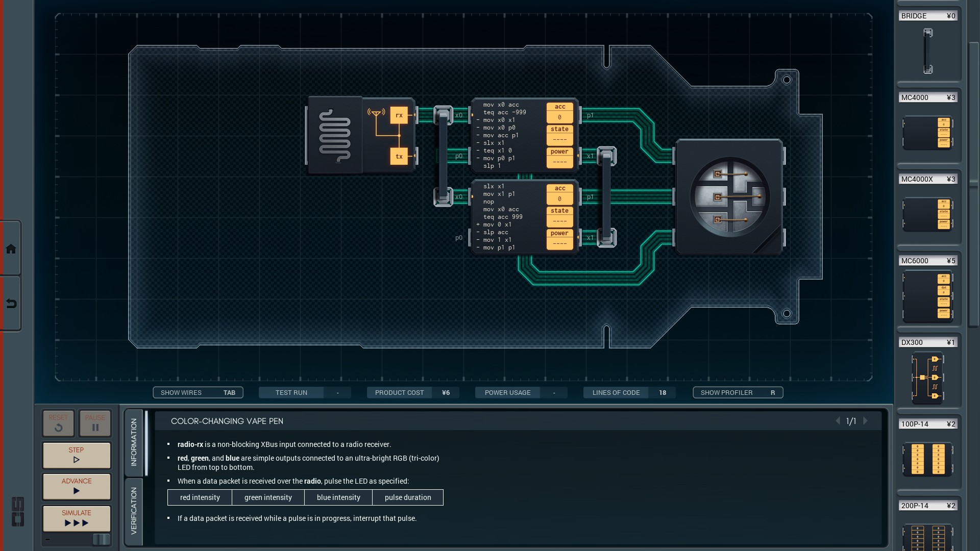The image size is (980, 551).
Task: Toggle Show Wires view
Action: [198, 392]
